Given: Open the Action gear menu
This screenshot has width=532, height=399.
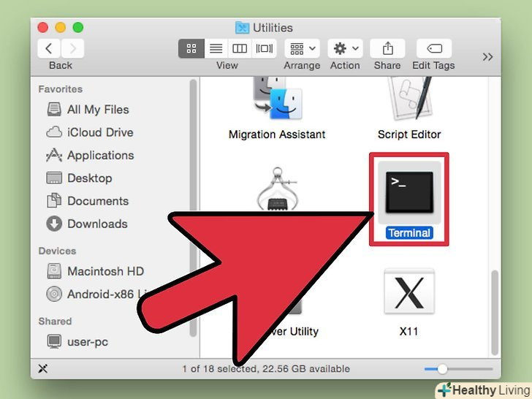Looking at the screenshot, I should (x=346, y=48).
